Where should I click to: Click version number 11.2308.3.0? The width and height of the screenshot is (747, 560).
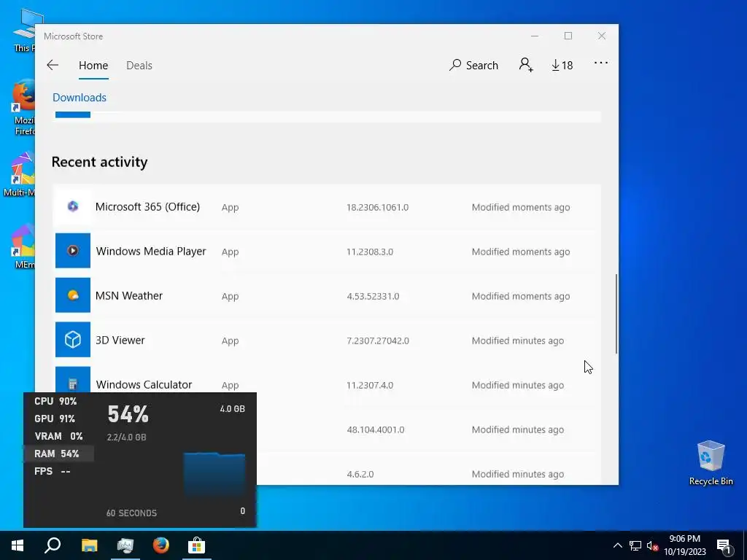click(x=370, y=252)
